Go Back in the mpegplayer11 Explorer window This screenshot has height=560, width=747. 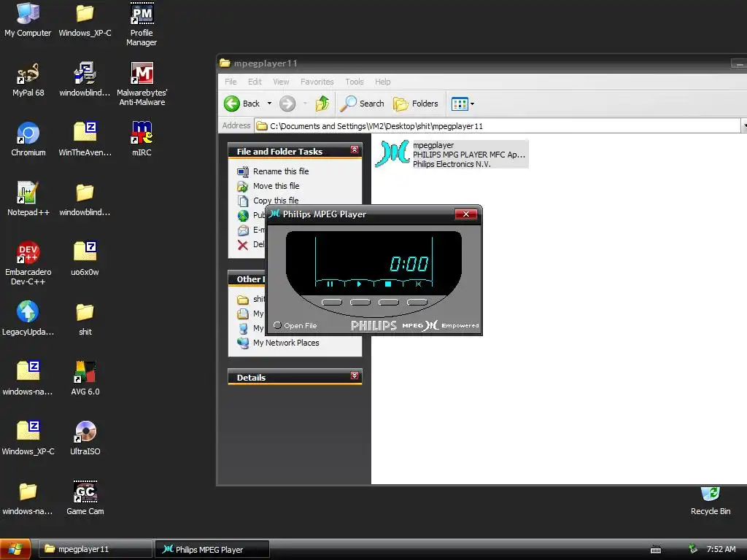pyautogui.click(x=243, y=104)
